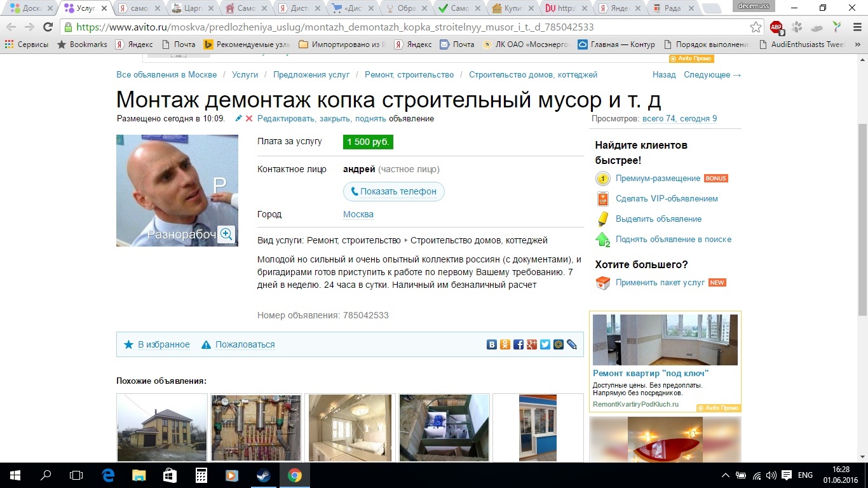Share the listing on Google Plus
868x488 pixels.
532,344
